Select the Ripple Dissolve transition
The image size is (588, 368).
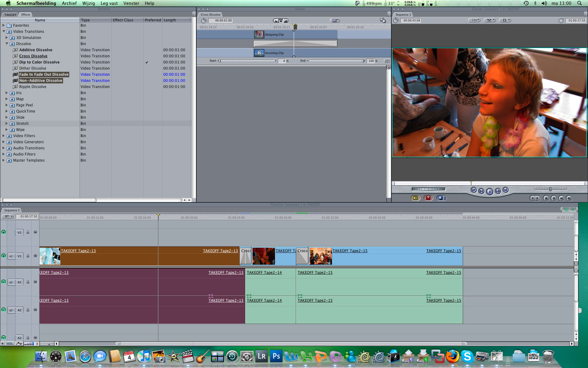coord(32,87)
